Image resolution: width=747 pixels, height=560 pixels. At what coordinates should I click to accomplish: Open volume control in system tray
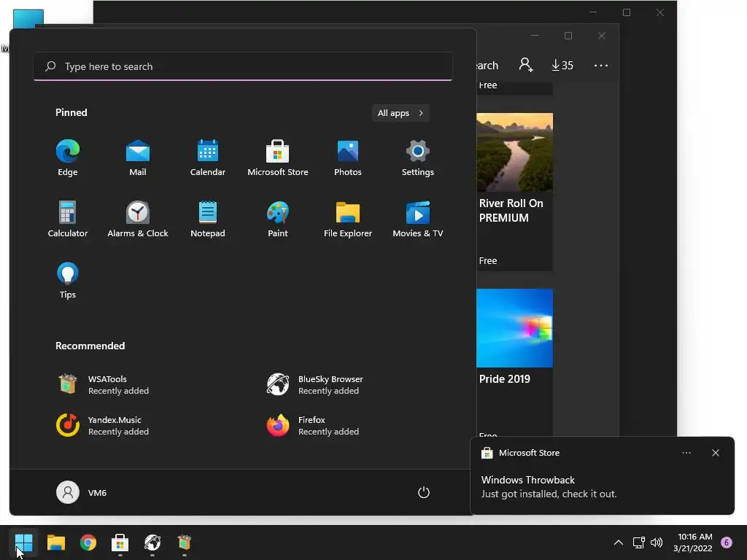click(x=657, y=542)
